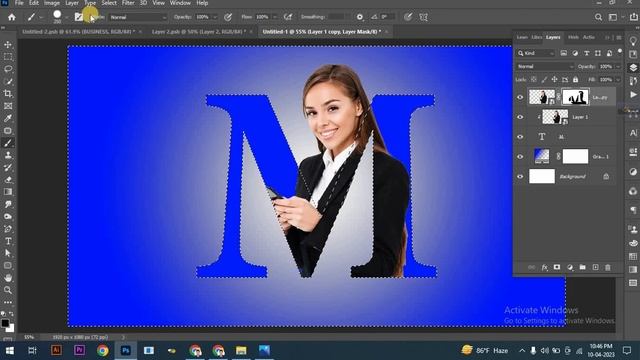Expand the Flow dropdown arrow

click(x=275, y=17)
